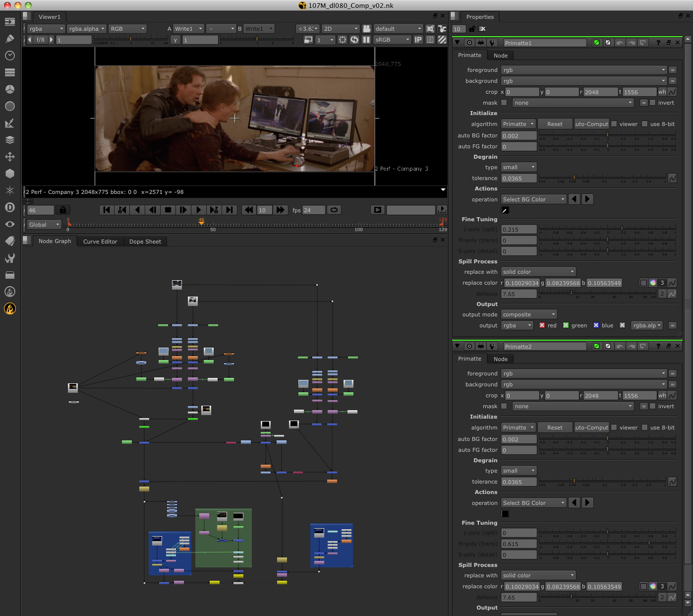Open Primatte1 replace with solid color dropdown
This screenshot has width=693, height=616.
coord(538,272)
